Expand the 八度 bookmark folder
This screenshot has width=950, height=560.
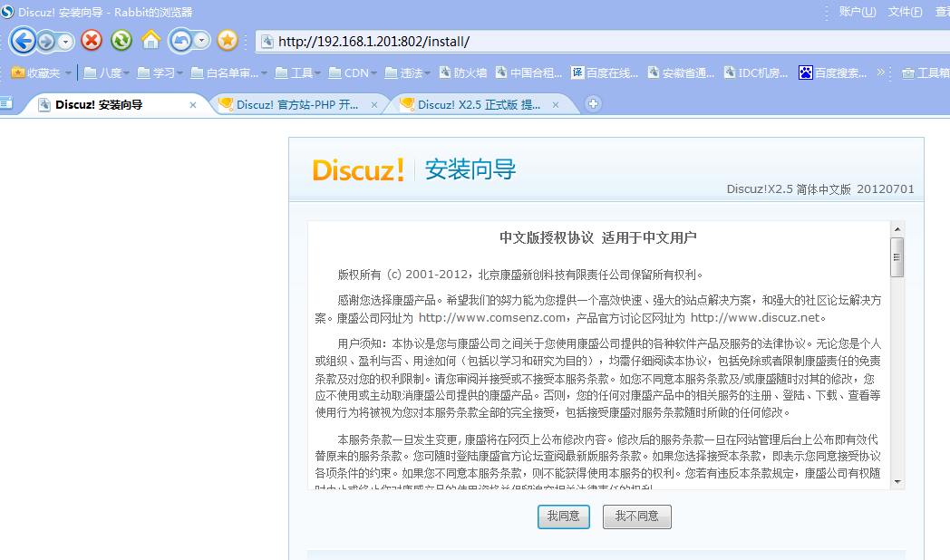[107, 72]
